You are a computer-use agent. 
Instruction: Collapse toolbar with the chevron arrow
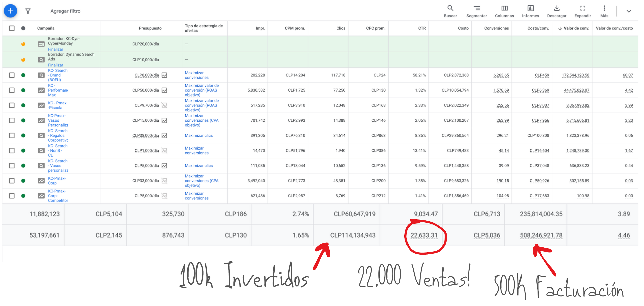[628, 11]
